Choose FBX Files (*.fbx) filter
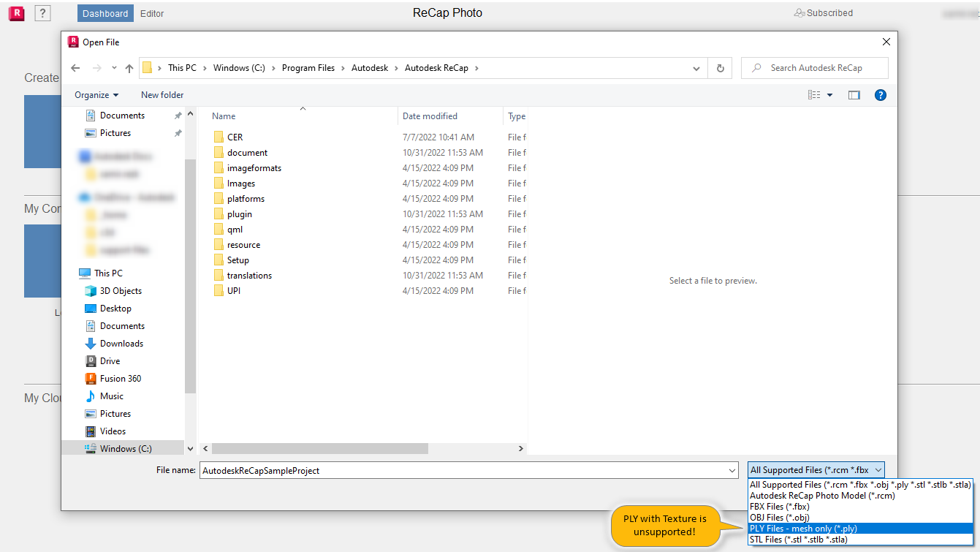 point(860,507)
